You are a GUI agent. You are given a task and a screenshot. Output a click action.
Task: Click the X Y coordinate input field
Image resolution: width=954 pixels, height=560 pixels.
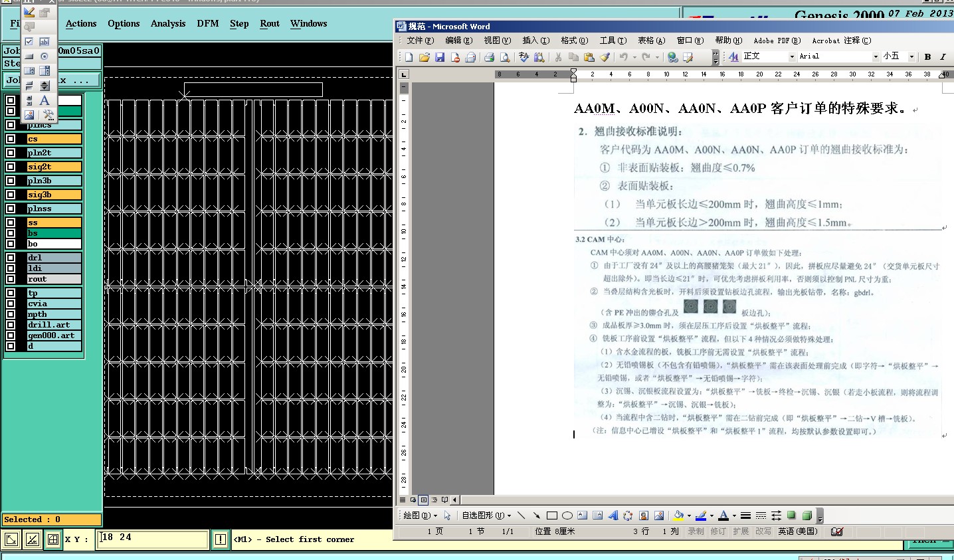(153, 539)
